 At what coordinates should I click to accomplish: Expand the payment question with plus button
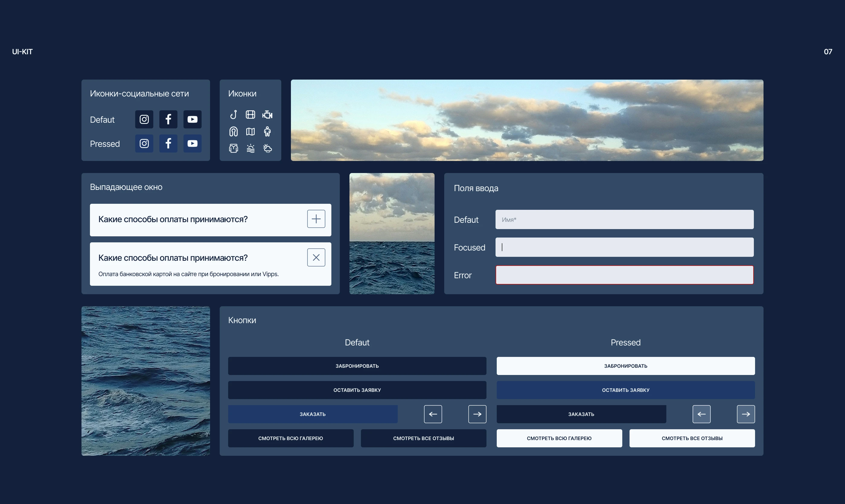click(x=316, y=219)
